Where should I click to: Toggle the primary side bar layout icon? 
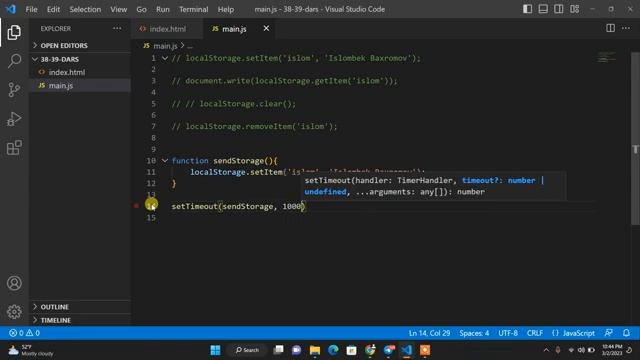pyautogui.click(x=527, y=9)
